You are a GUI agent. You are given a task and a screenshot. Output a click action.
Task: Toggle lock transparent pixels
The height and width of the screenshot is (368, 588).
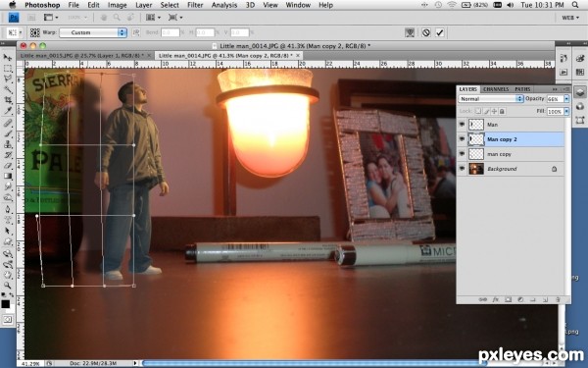(x=478, y=111)
